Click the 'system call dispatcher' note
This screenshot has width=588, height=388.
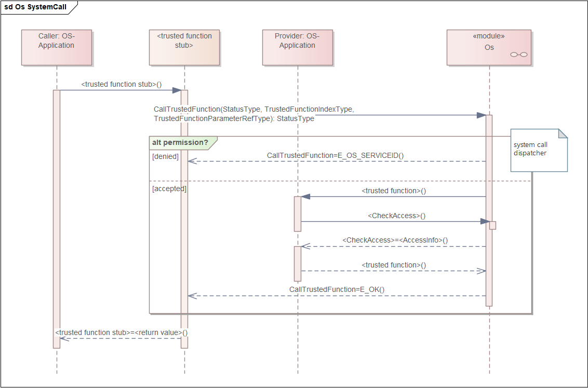click(539, 150)
